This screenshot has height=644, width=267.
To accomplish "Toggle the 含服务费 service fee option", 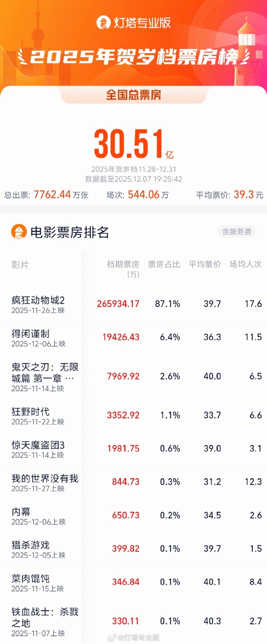I will click(x=236, y=231).
